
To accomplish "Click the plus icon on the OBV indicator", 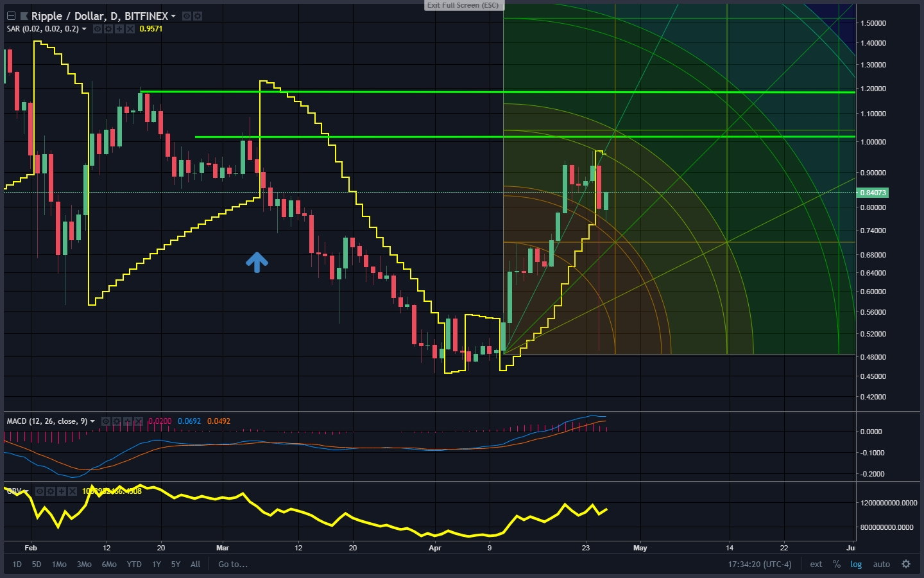I will [x=62, y=491].
